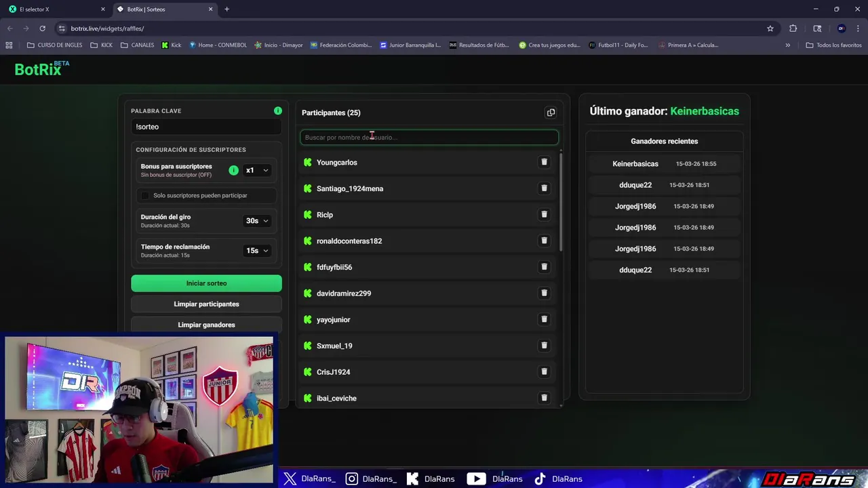The width and height of the screenshot is (868, 488).
Task: Open Inicio - Dimayor bookmark
Action: coord(278,45)
